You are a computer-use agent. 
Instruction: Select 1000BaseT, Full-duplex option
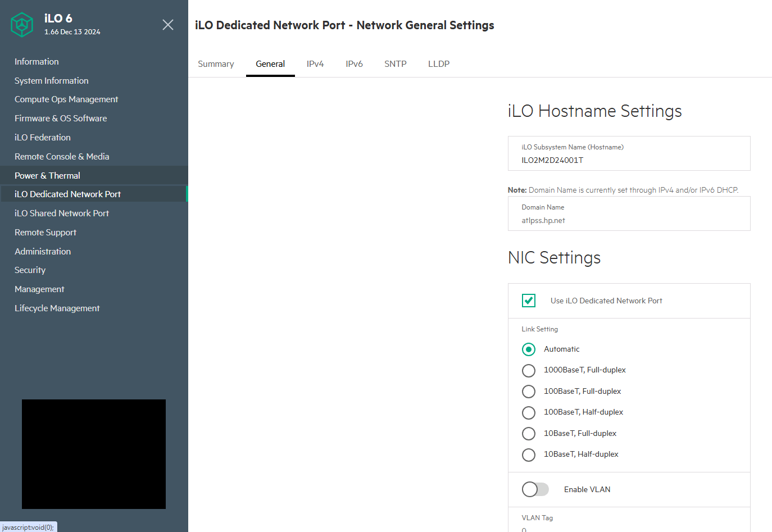[x=529, y=371]
